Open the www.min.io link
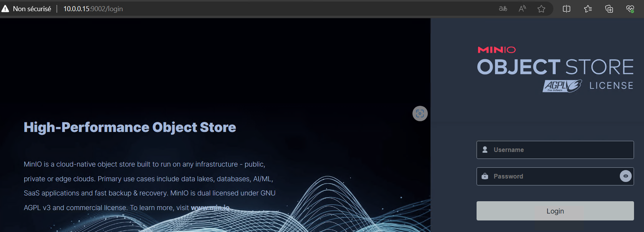Screen dimensions: 644x232 pyautogui.click(x=210, y=208)
